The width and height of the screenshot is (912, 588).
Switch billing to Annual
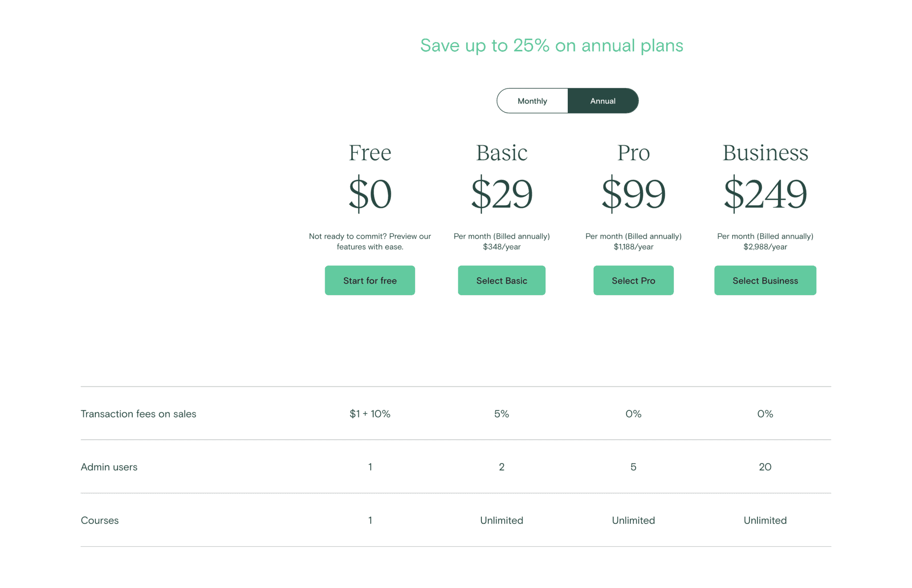(603, 101)
